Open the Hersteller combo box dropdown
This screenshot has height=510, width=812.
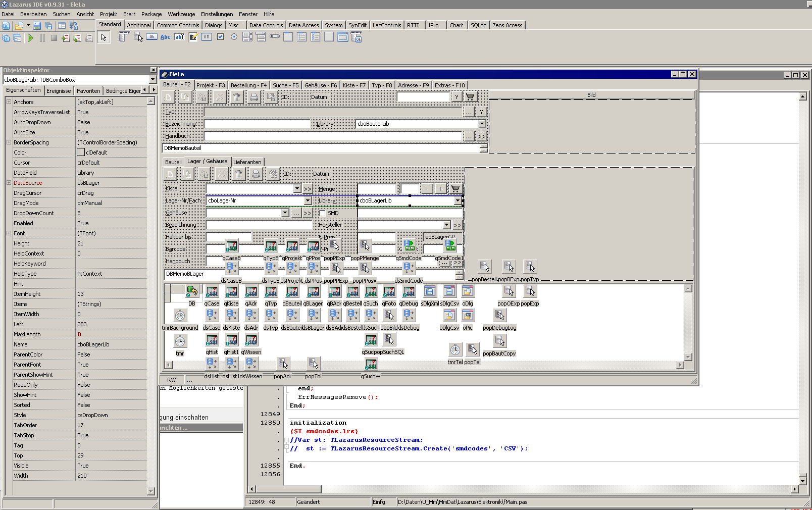click(x=446, y=225)
